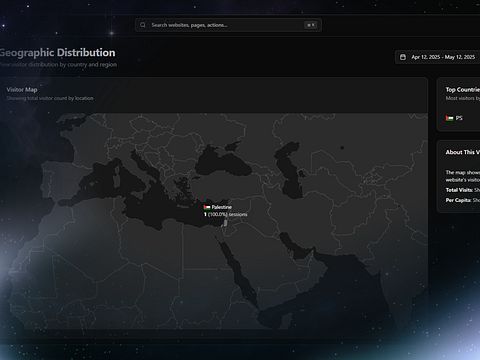The image size is (480, 360).
Task: Open the Apr 12 - May 12 date range
Action: click(x=438, y=57)
